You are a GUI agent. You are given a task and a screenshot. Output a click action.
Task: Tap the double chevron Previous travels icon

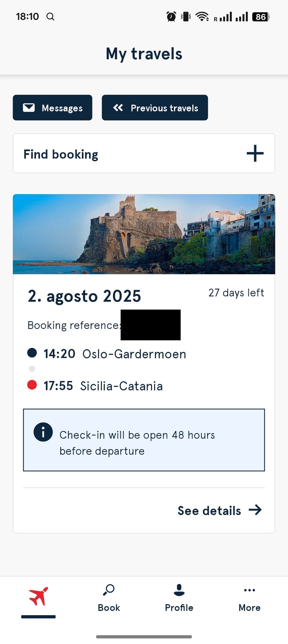point(118,108)
